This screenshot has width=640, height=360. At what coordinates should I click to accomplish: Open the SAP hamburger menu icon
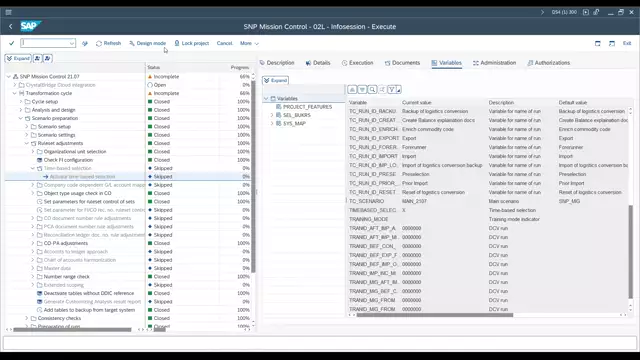click(9, 12)
